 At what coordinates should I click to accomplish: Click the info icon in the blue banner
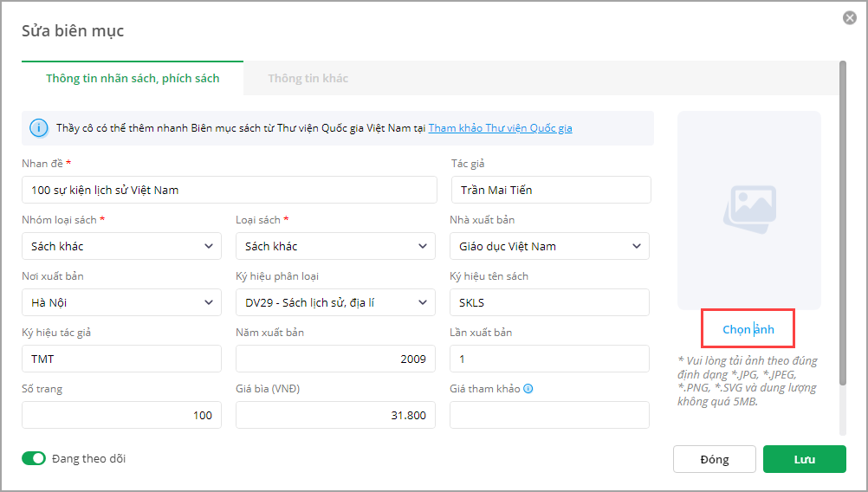tap(39, 128)
